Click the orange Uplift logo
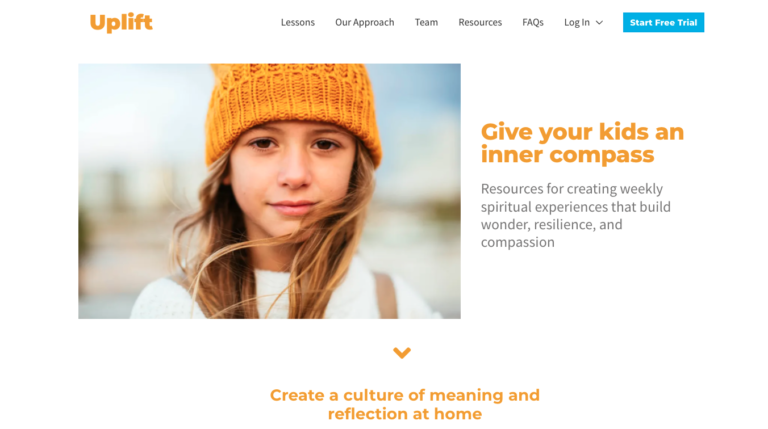Viewport: 768px width, 429px height. [121, 23]
